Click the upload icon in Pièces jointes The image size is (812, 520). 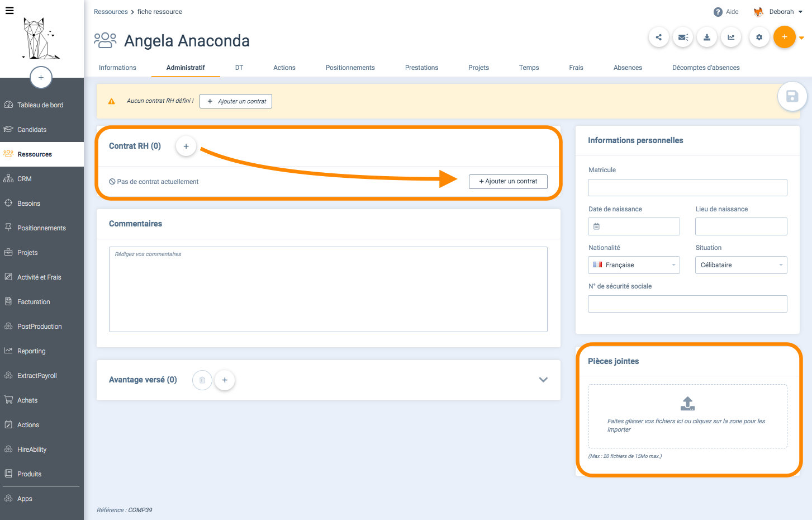coord(687,403)
